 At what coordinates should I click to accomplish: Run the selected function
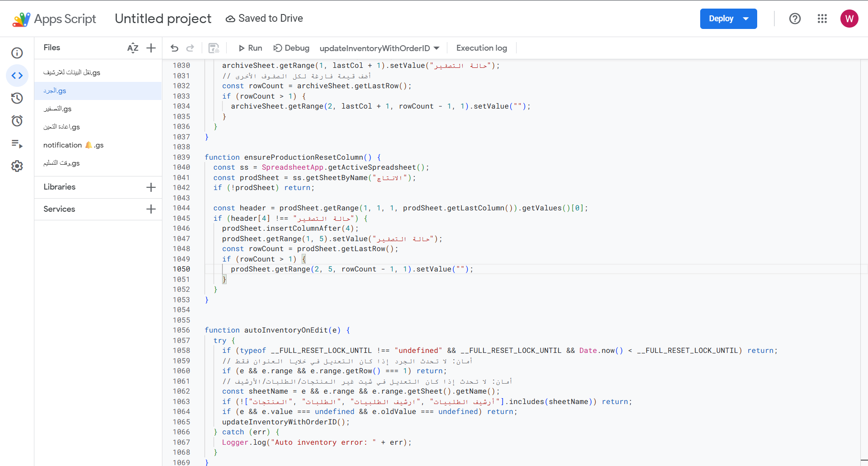(x=250, y=48)
